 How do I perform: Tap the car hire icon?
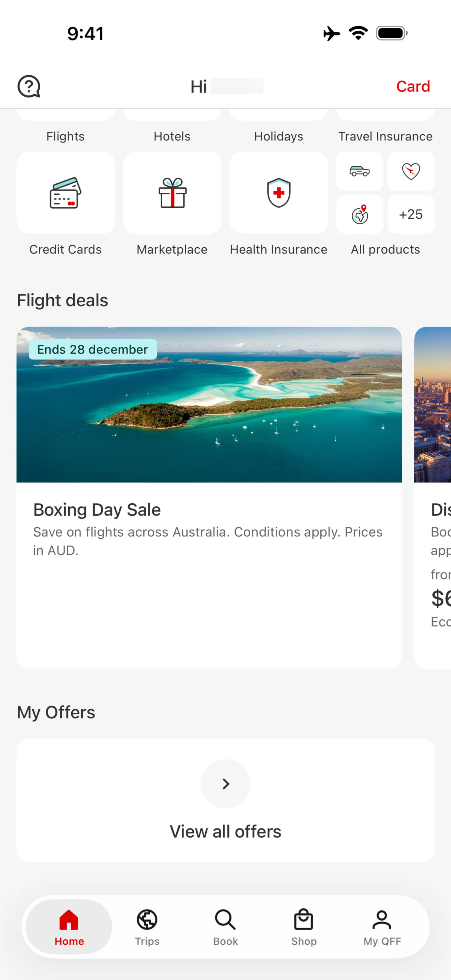[360, 171]
